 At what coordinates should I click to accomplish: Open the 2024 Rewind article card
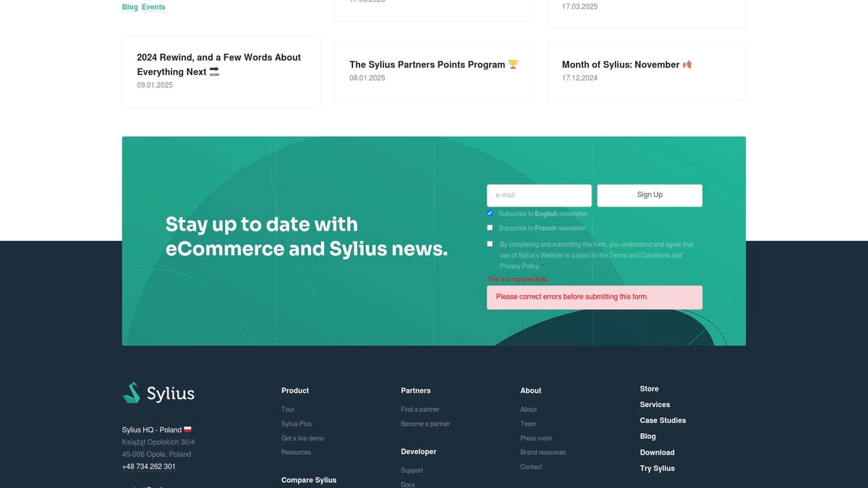click(x=221, y=72)
